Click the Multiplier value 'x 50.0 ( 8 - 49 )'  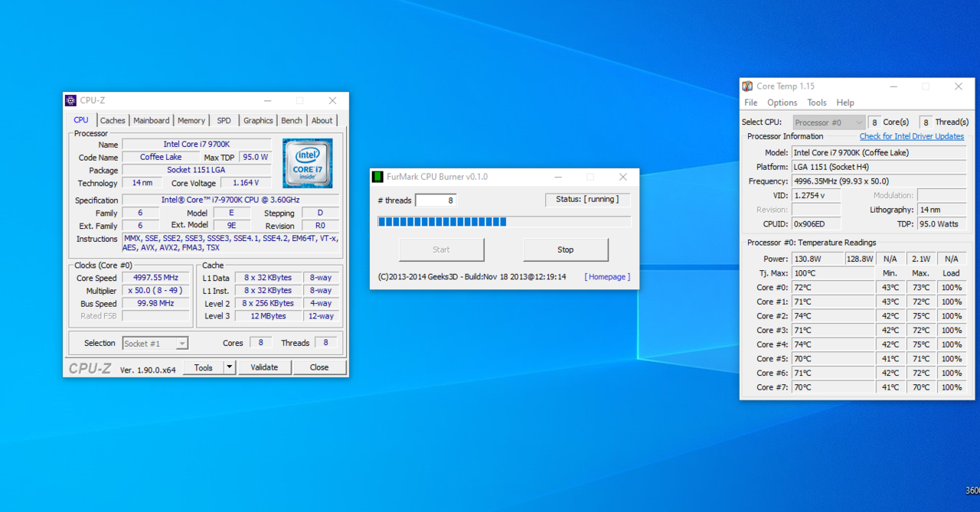pyautogui.click(x=155, y=291)
